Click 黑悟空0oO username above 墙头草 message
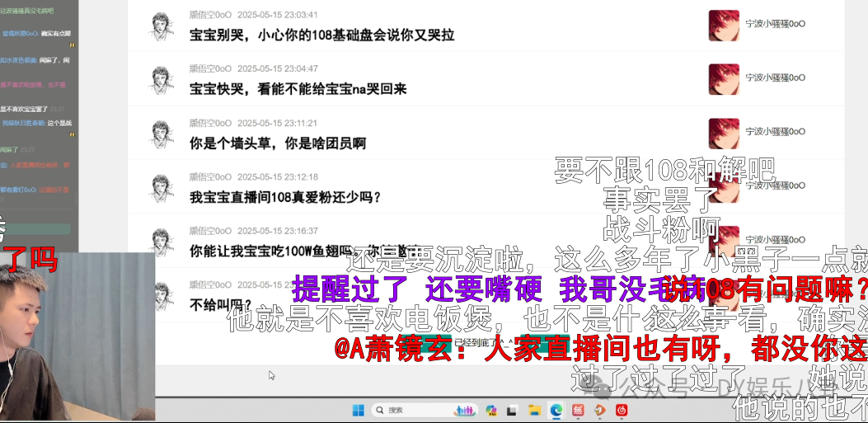This screenshot has width=868, height=423. (210, 123)
